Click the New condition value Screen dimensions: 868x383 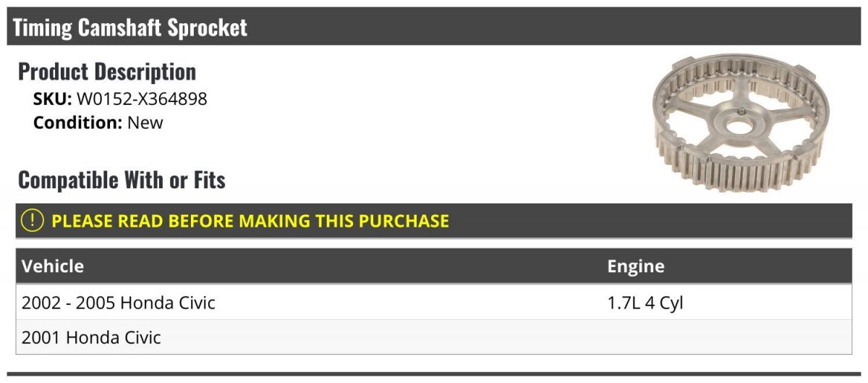[145, 122]
